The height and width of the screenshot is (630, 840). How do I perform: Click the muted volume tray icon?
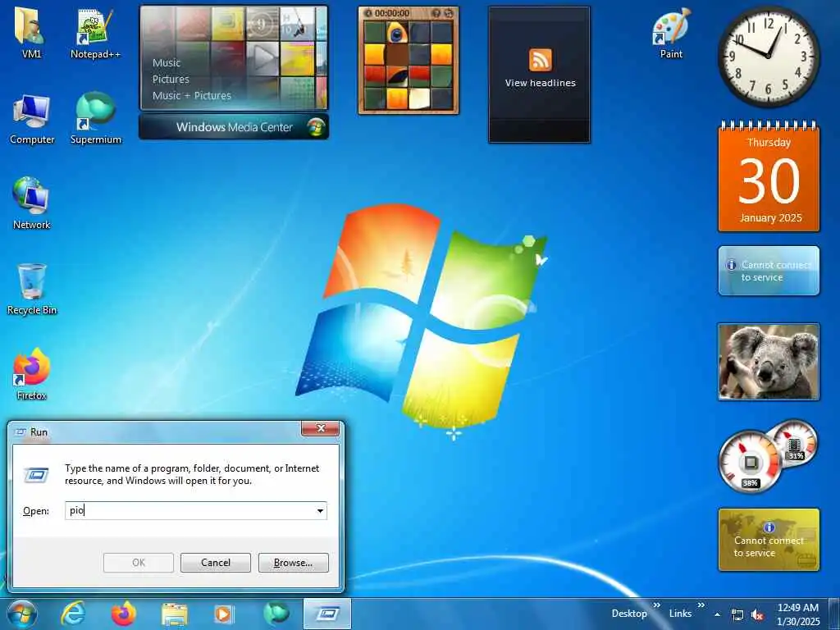click(757, 615)
